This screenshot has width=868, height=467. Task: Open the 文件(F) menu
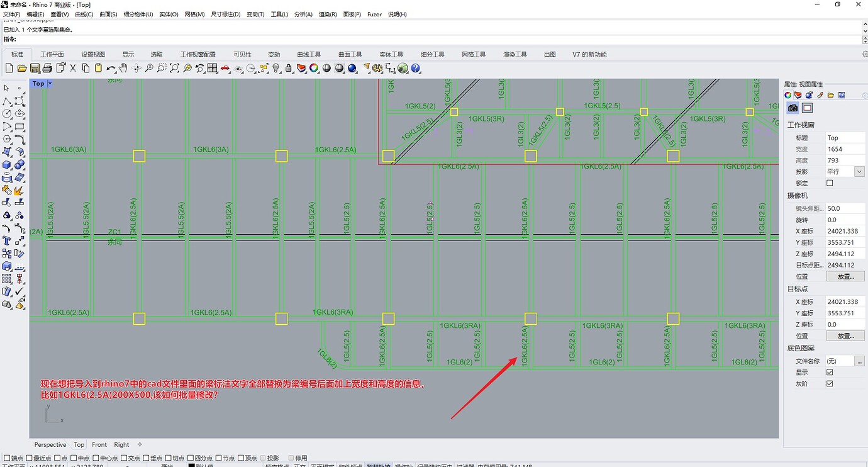point(12,14)
